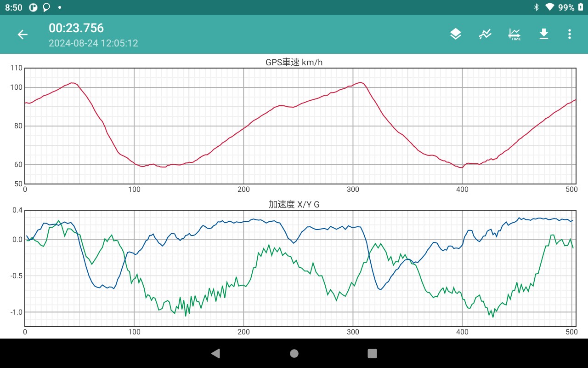Tap the battery icon in status bar
Viewport: 588px width, 368px height.
[x=581, y=7]
